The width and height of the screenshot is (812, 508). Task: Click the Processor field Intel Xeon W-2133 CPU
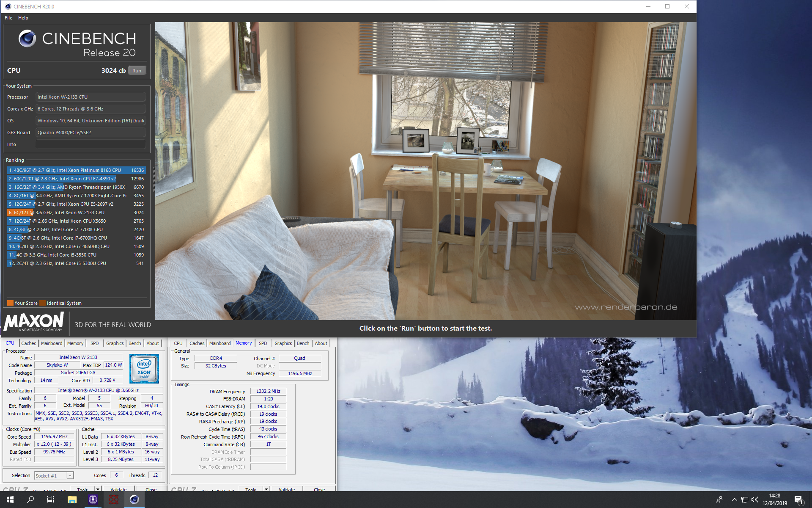click(91, 97)
